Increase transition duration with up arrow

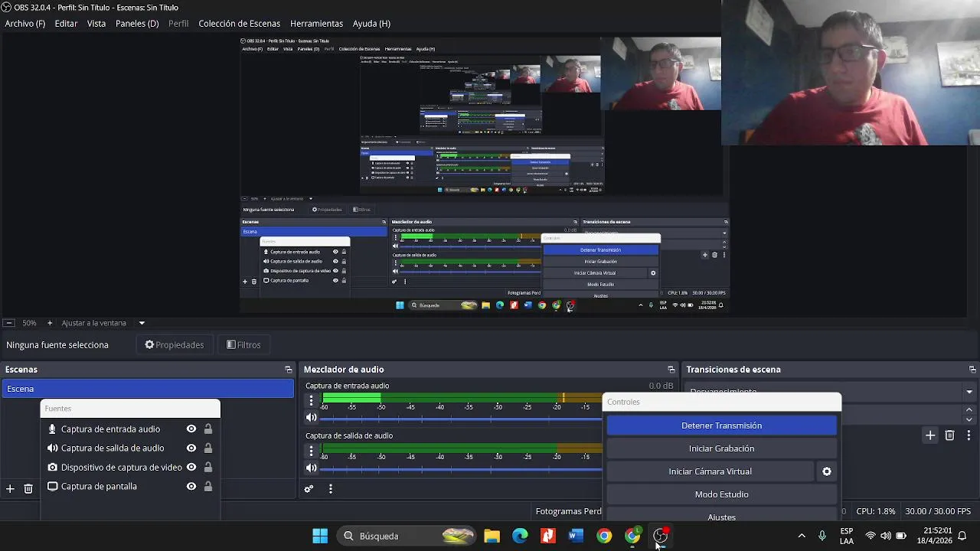(969, 412)
